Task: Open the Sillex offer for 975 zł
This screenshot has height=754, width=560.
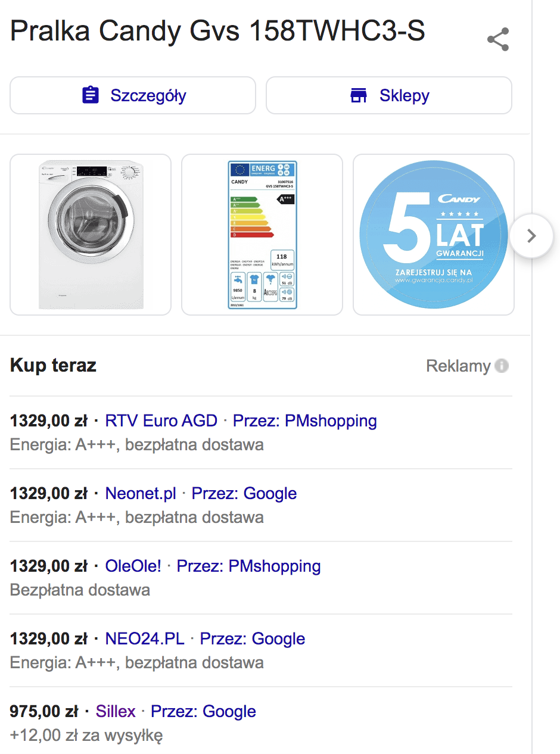Action: pos(116,712)
